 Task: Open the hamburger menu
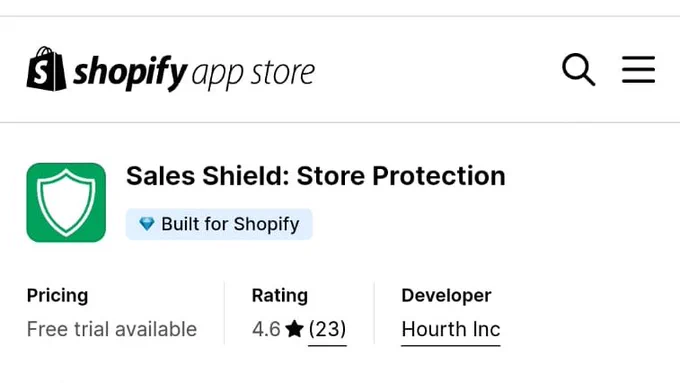[638, 69]
